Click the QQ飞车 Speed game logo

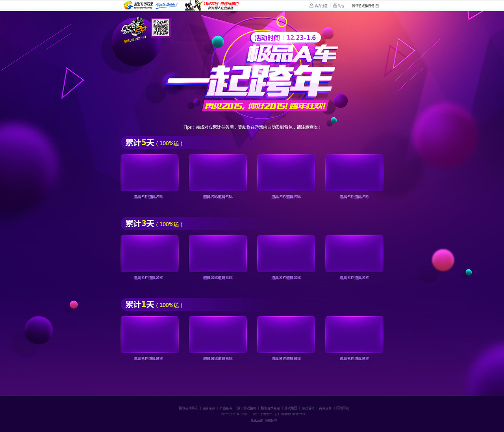(134, 30)
